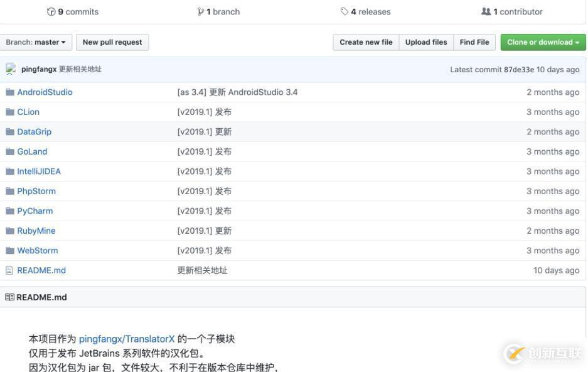Screen dimensions: 588x372
Task: Click the PyCharm folder icon
Action: pyautogui.click(x=10, y=211)
